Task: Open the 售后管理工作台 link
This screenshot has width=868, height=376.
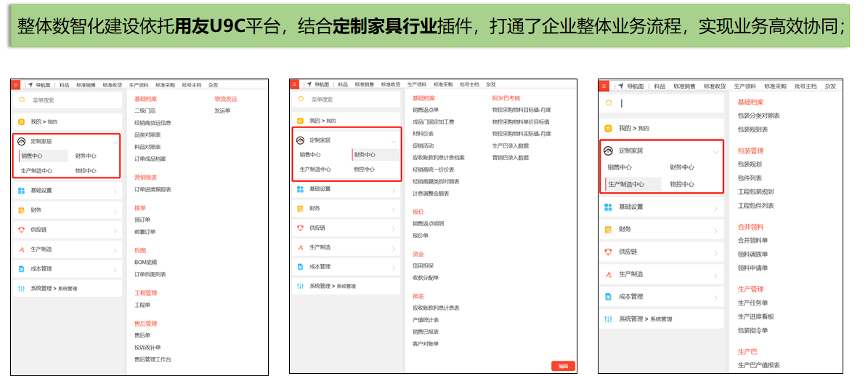Action: (x=153, y=359)
